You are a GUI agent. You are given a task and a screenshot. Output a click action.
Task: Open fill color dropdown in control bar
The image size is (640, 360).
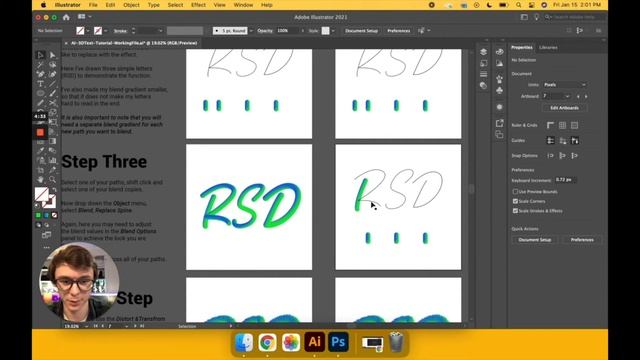click(88, 31)
